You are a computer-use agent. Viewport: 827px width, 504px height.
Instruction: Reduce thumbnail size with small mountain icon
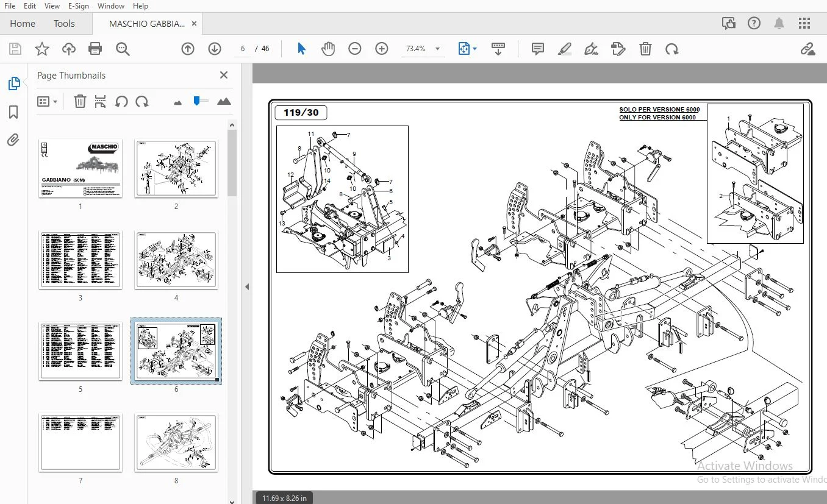(177, 102)
